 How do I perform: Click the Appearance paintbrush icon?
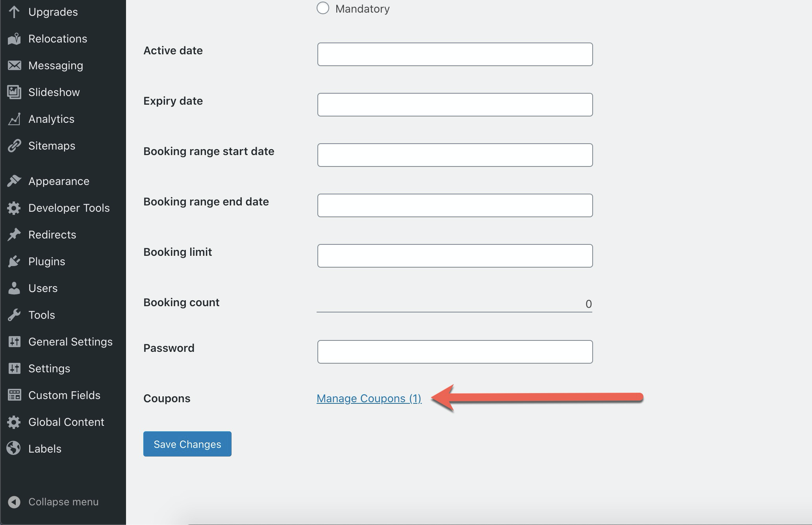click(14, 181)
